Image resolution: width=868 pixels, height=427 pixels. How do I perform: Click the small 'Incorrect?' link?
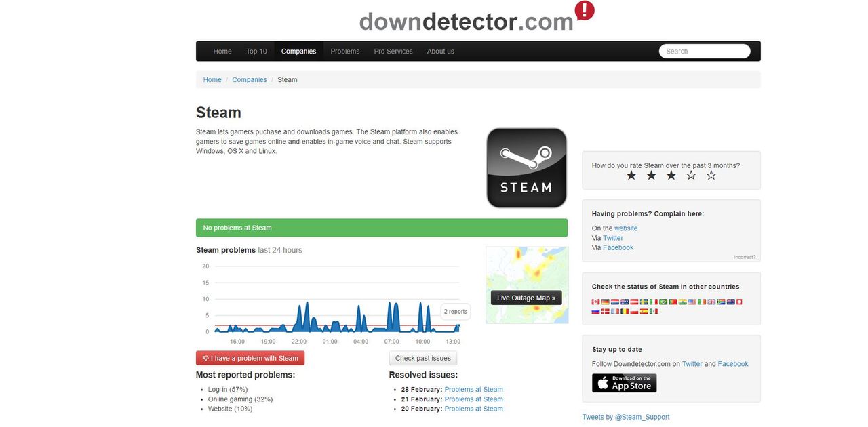coord(745,257)
